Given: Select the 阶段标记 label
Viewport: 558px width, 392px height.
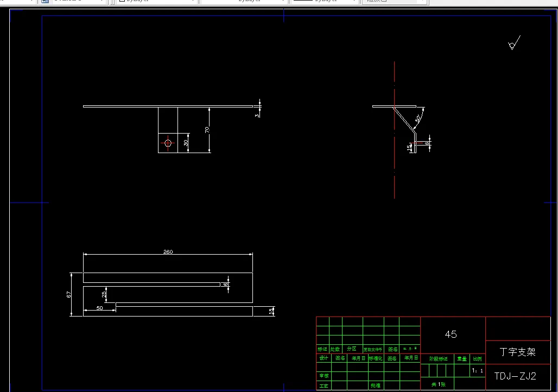Looking at the screenshot, I should [438, 359].
